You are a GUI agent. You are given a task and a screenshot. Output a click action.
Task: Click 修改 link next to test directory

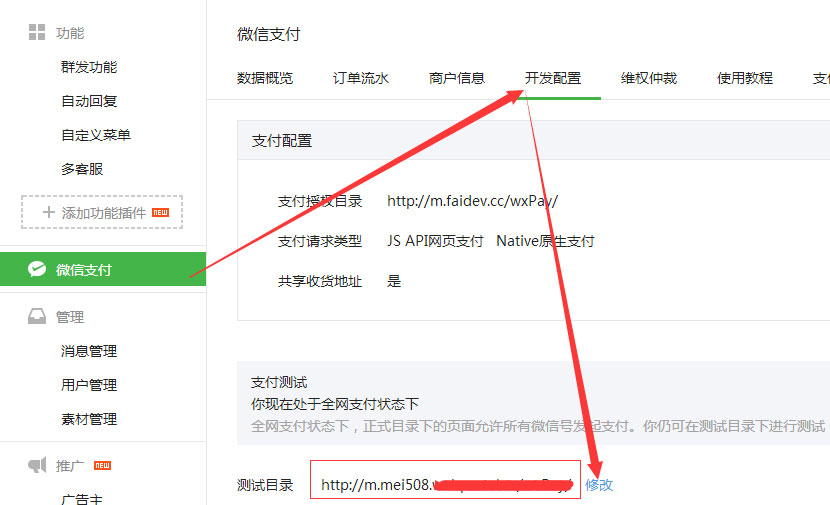tap(599, 484)
